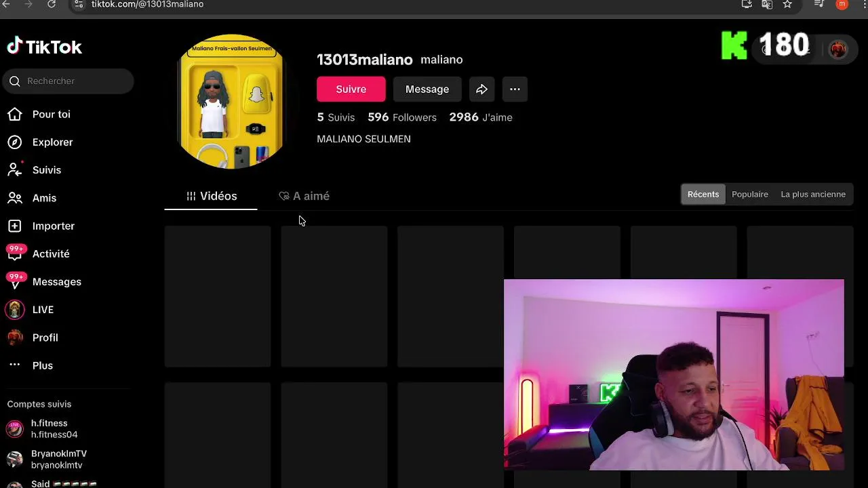Click Suivre to follow 13013maliano
Image resolution: width=868 pixels, height=488 pixels.
(x=351, y=89)
